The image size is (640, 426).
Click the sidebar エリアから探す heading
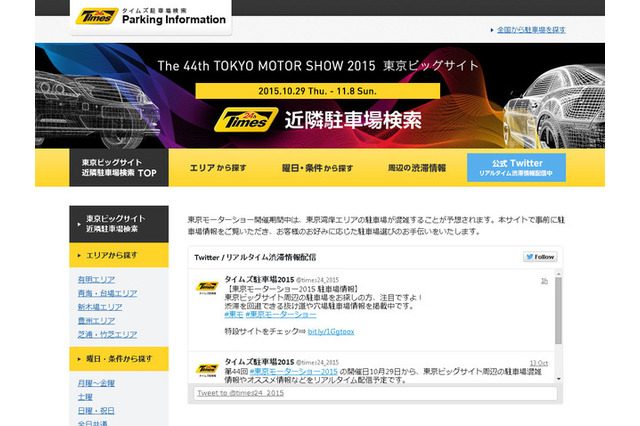pos(119,255)
